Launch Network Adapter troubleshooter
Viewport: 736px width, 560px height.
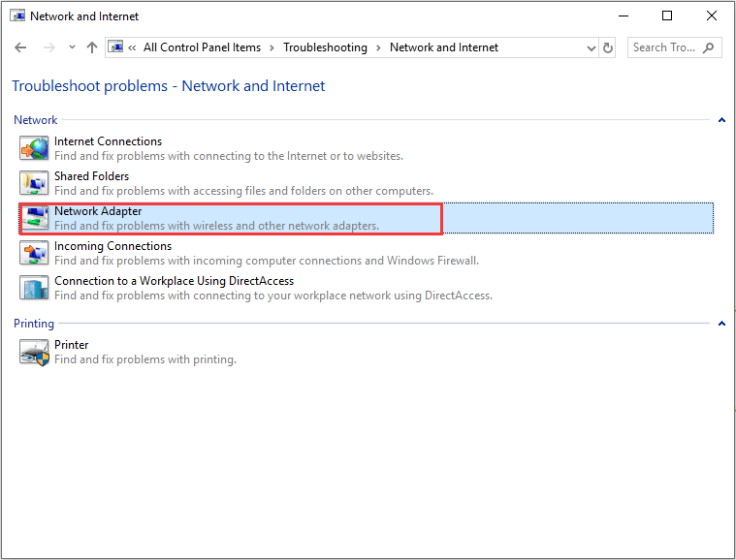click(98, 211)
